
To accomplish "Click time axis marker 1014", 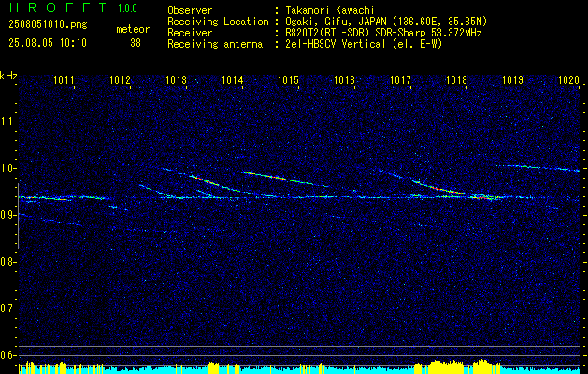I will coord(232,79).
